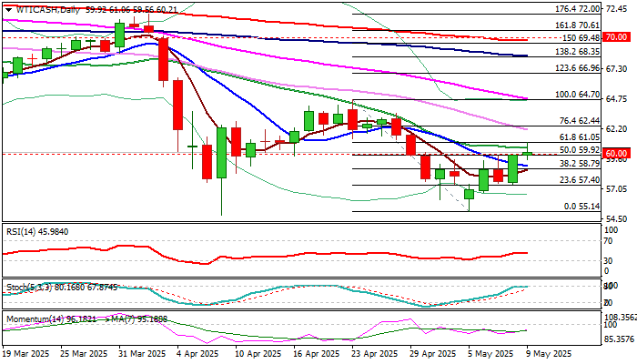Image resolution: width=637 pixels, height=364 pixels.
Task: Select the red 70.00 price level tag
Action: tap(616, 37)
